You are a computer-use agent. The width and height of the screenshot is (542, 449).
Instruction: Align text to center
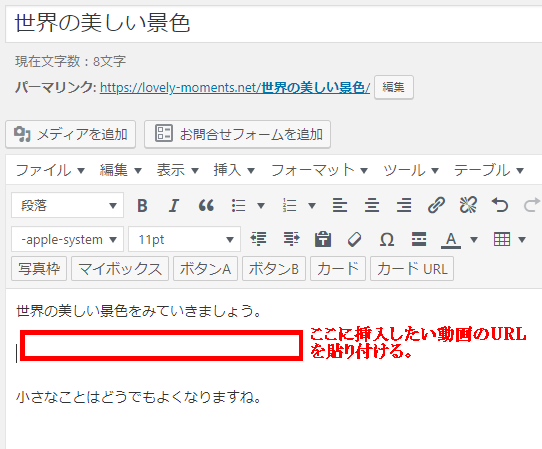click(x=372, y=205)
